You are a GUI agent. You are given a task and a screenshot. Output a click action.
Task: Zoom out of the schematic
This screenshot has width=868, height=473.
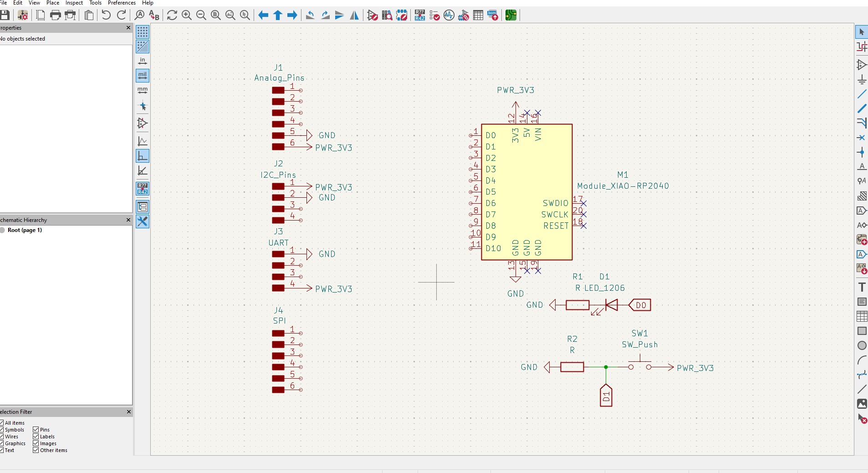click(x=201, y=15)
